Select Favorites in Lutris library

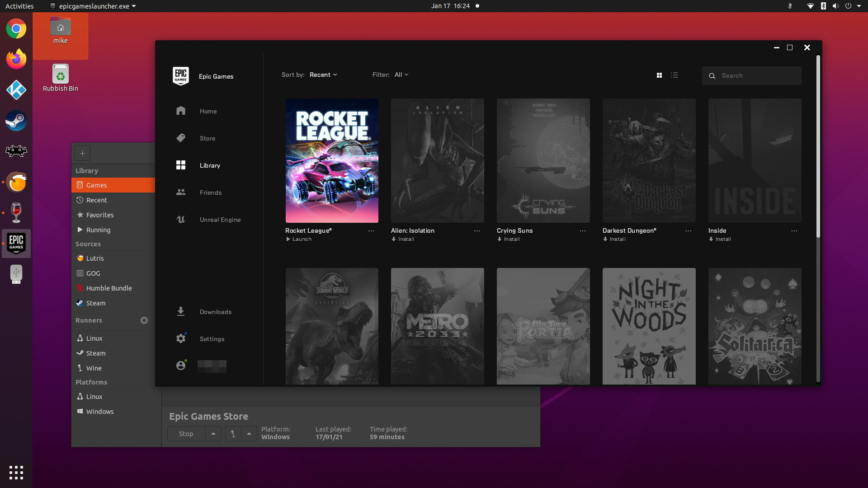pos(100,215)
